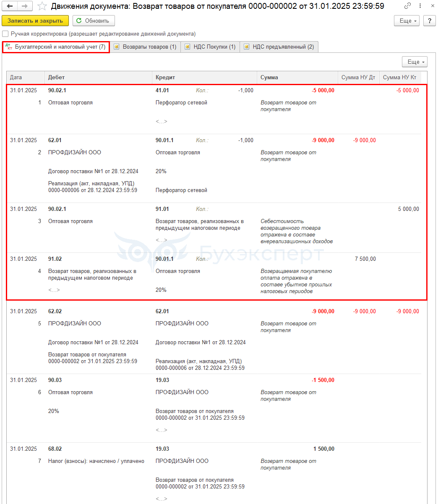Click Обновить refresh button
The height and width of the screenshot is (504, 438).
click(94, 21)
